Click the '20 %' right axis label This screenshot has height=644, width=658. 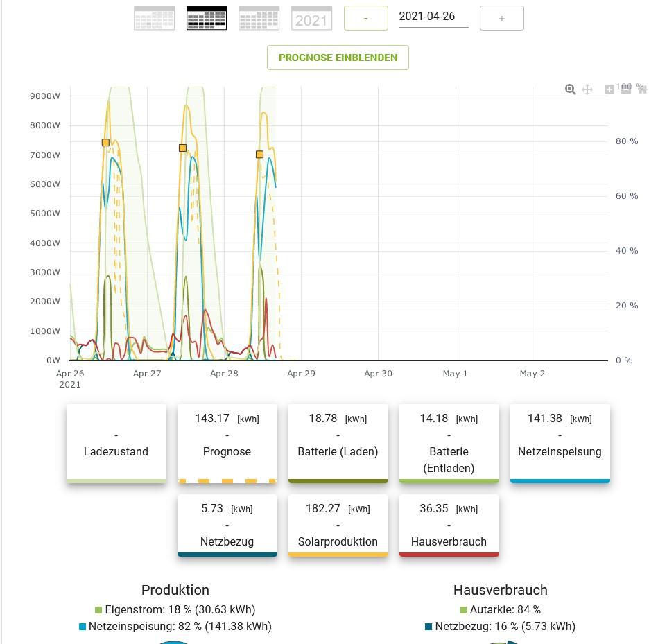pos(627,306)
